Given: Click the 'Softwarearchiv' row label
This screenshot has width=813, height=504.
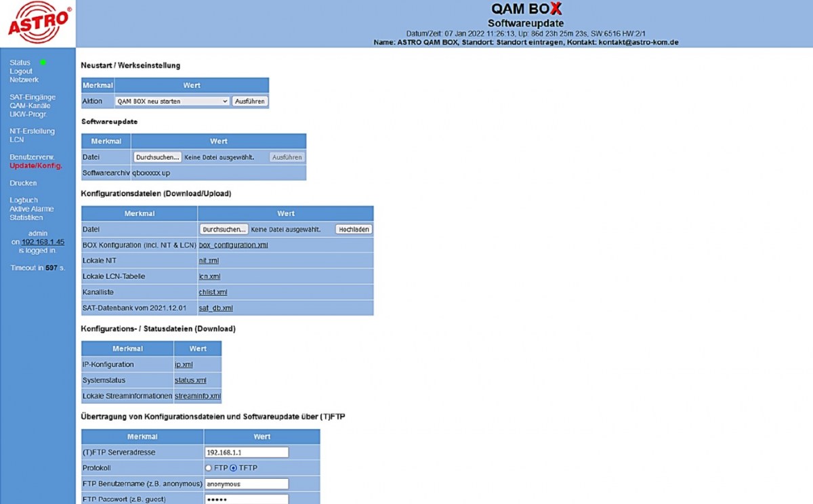Looking at the screenshot, I should [x=106, y=173].
